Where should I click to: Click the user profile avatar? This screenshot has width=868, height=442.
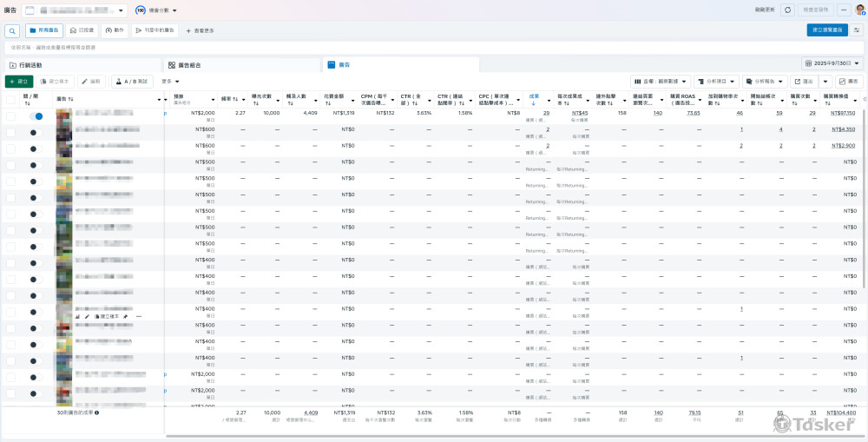860,10
